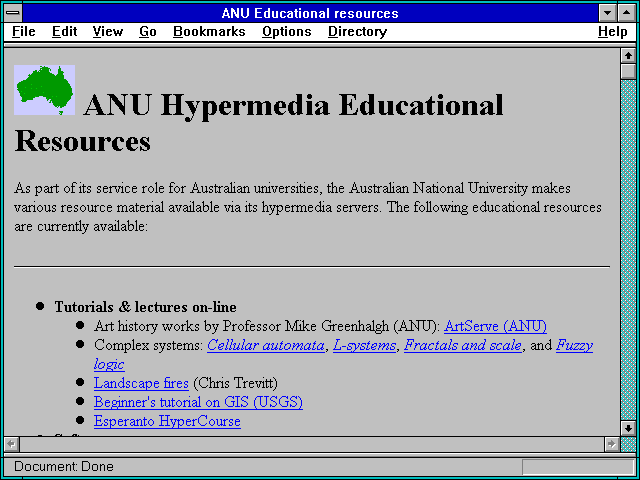Click the vertical scrollbar thumb
Image resolution: width=640 pixels, height=480 pixels.
(628, 71)
